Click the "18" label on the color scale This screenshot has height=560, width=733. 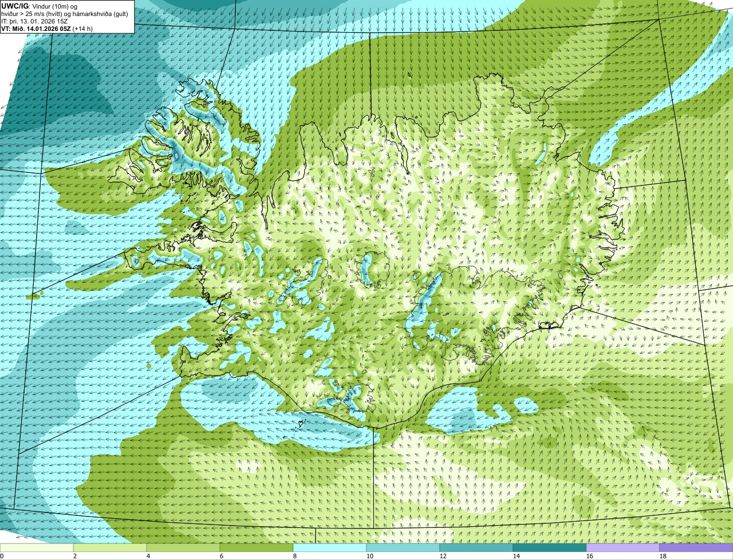coord(663,556)
